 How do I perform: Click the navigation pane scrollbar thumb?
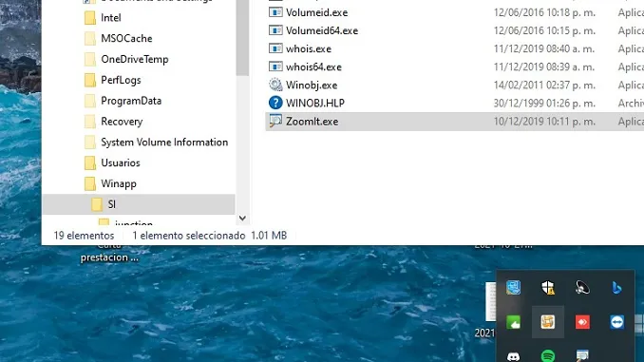coord(242,38)
